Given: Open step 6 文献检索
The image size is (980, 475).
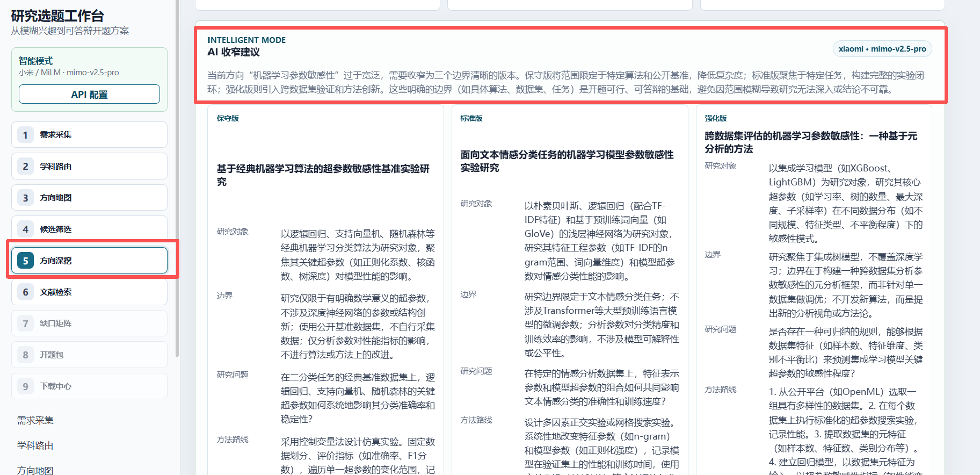Looking at the screenshot, I should pyautogui.click(x=89, y=292).
